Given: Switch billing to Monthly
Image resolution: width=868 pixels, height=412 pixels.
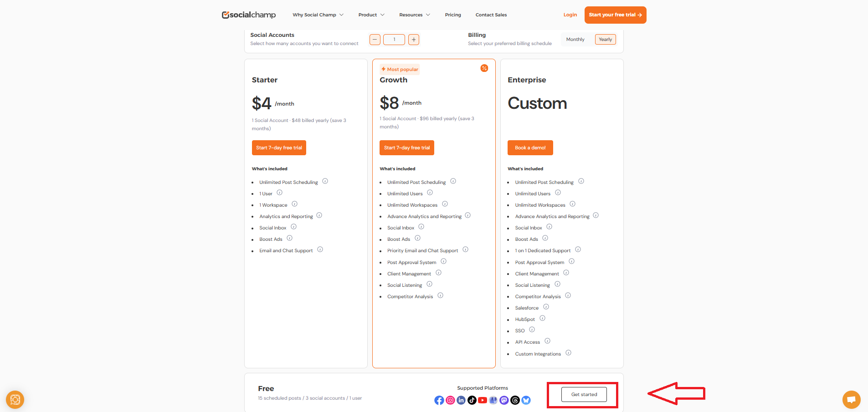Looking at the screenshot, I should [575, 40].
